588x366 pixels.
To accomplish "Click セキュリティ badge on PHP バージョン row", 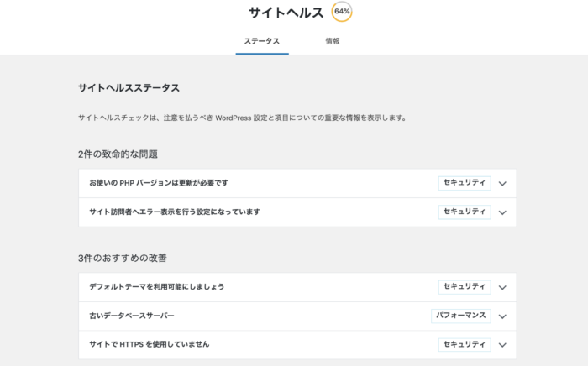I will point(465,183).
